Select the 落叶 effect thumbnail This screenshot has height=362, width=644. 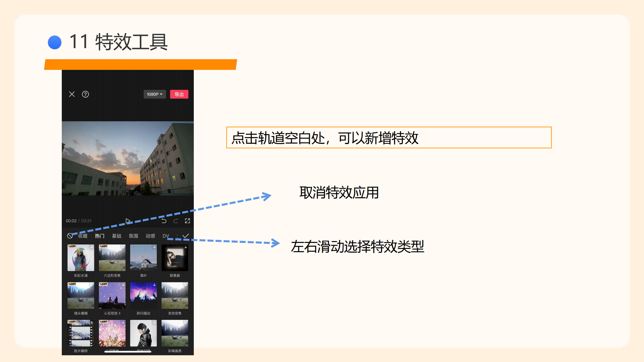click(144, 258)
